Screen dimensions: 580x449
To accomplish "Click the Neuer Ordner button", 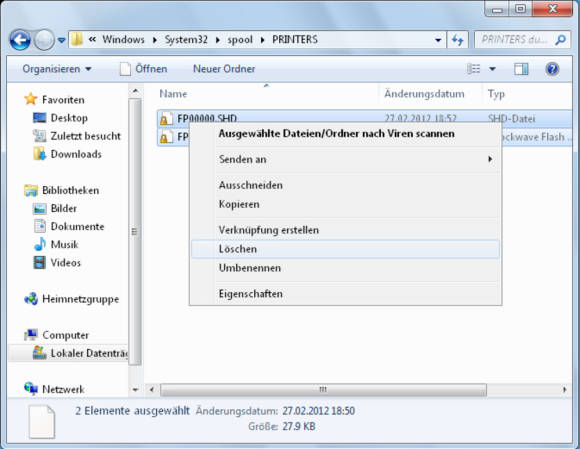I will point(224,69).
